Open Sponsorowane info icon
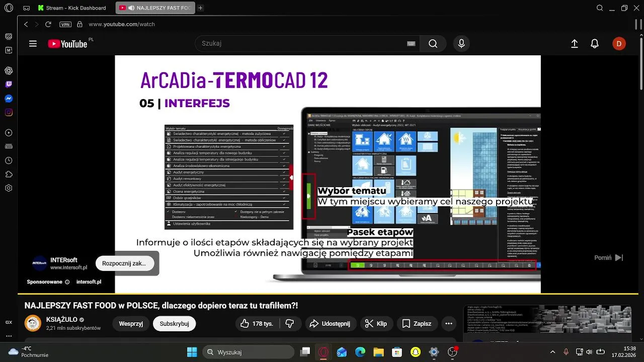Viewport: 644px width, 362px height. 67,282
